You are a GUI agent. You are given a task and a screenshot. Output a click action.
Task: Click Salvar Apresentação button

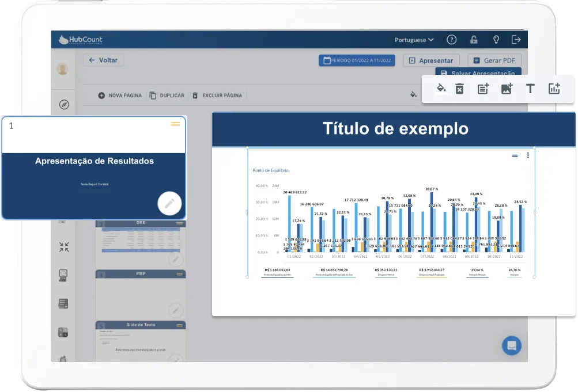tap(478, 72)
